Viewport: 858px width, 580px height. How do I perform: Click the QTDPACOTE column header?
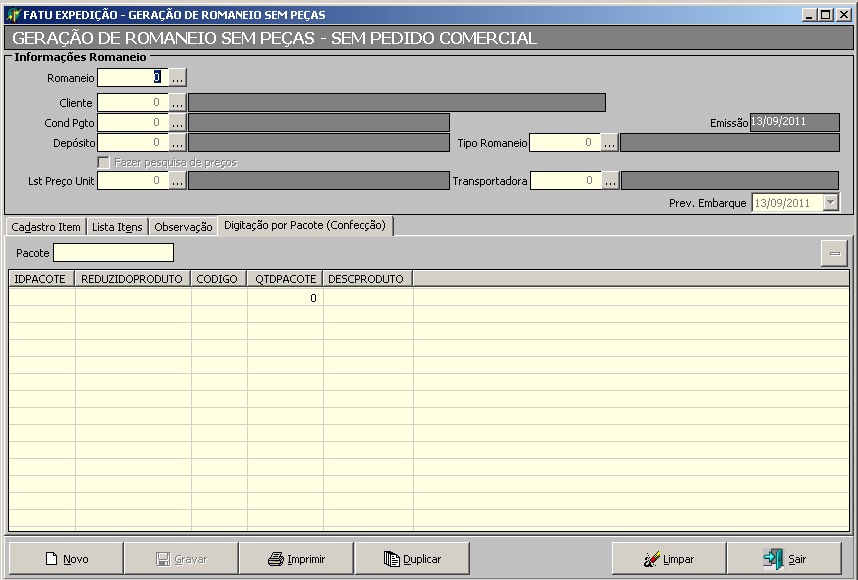(285, 279)
